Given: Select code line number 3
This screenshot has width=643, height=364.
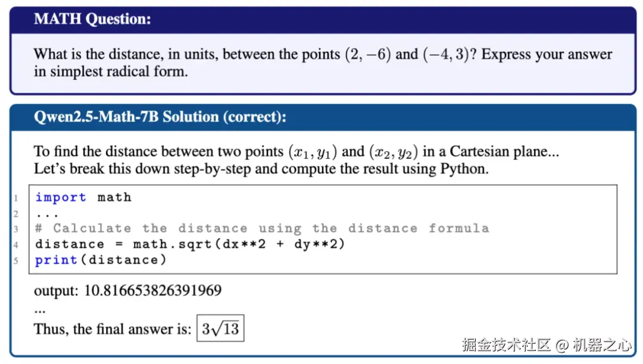Looking at the screenshot, I should 16,230.
